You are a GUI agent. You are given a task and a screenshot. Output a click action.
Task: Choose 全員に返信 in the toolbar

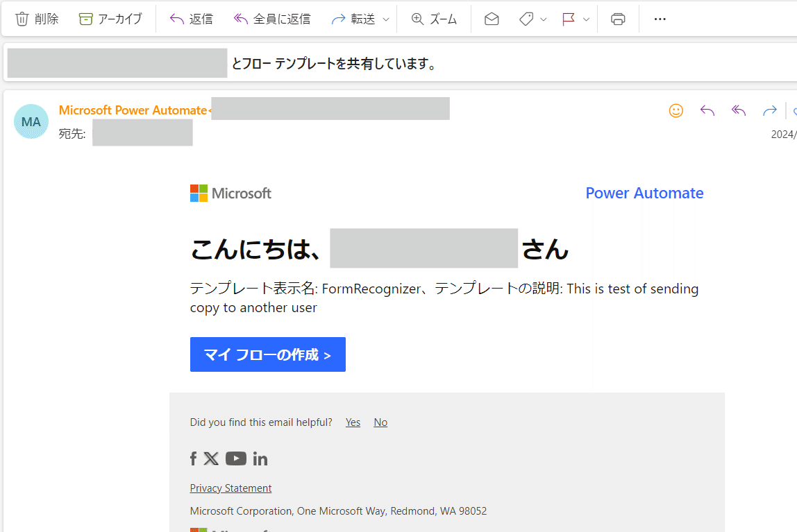(272, 19)
